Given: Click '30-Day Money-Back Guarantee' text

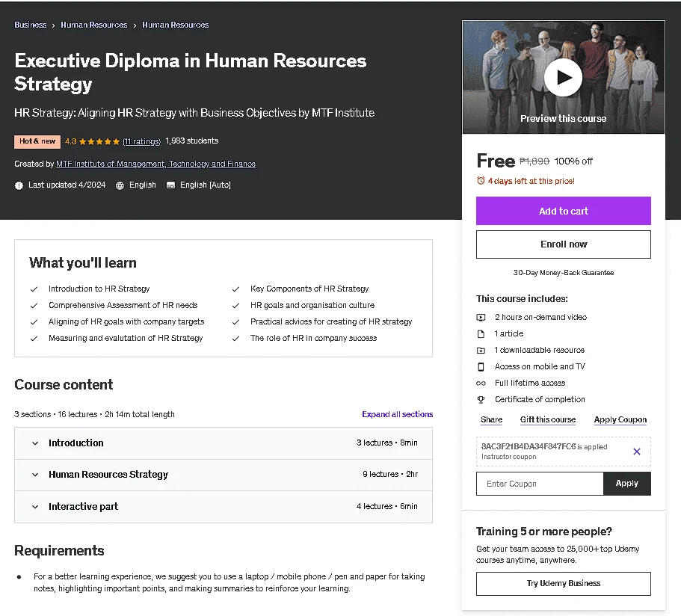Looking at the screenshot, I should coord(564,272).
